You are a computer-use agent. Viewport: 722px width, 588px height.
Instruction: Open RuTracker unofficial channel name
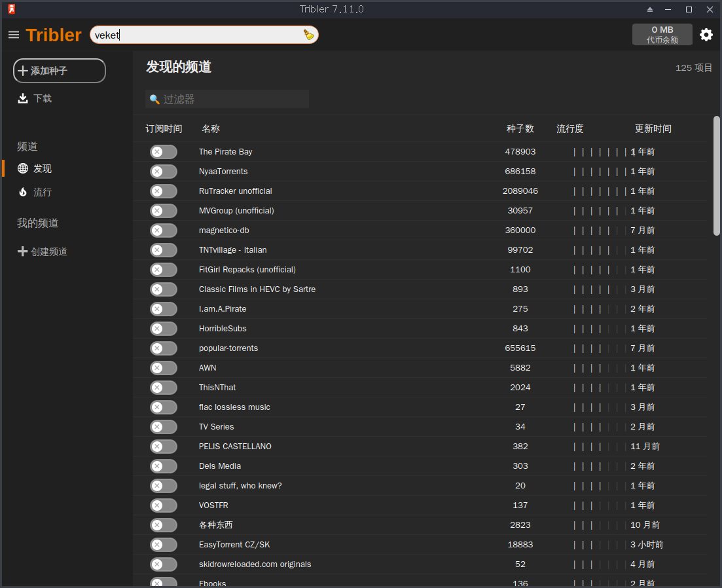coord(235,191)
